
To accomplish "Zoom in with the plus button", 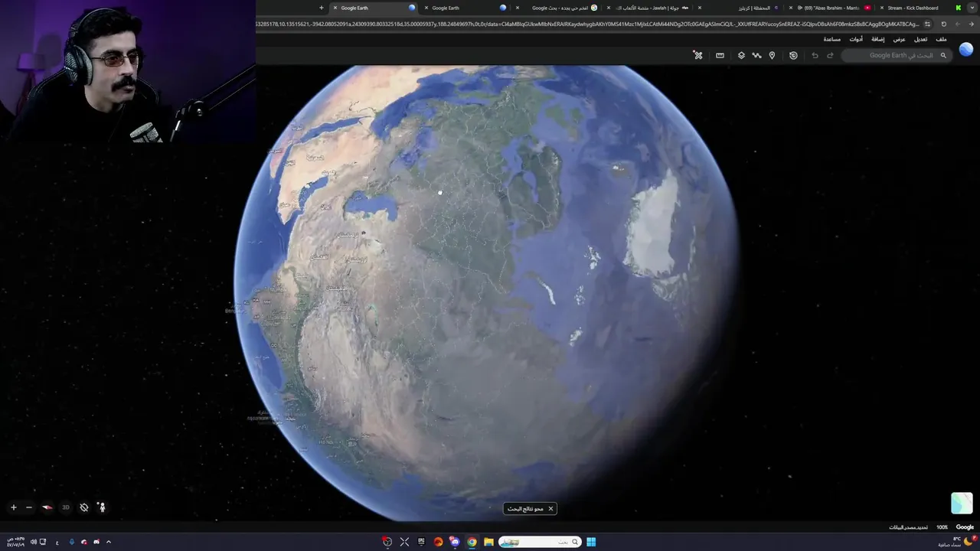I will [x=13, y=507].
